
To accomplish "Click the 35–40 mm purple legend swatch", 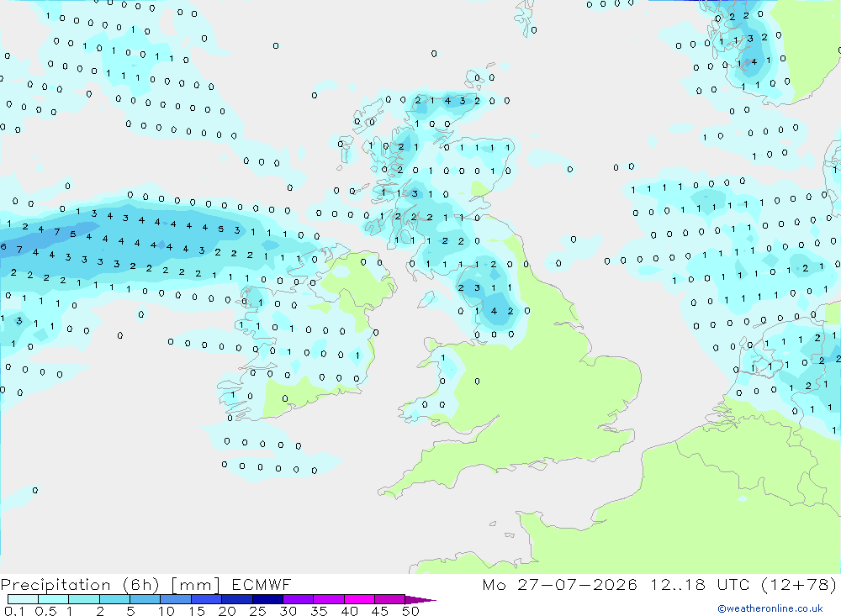I will pos(329,599).
